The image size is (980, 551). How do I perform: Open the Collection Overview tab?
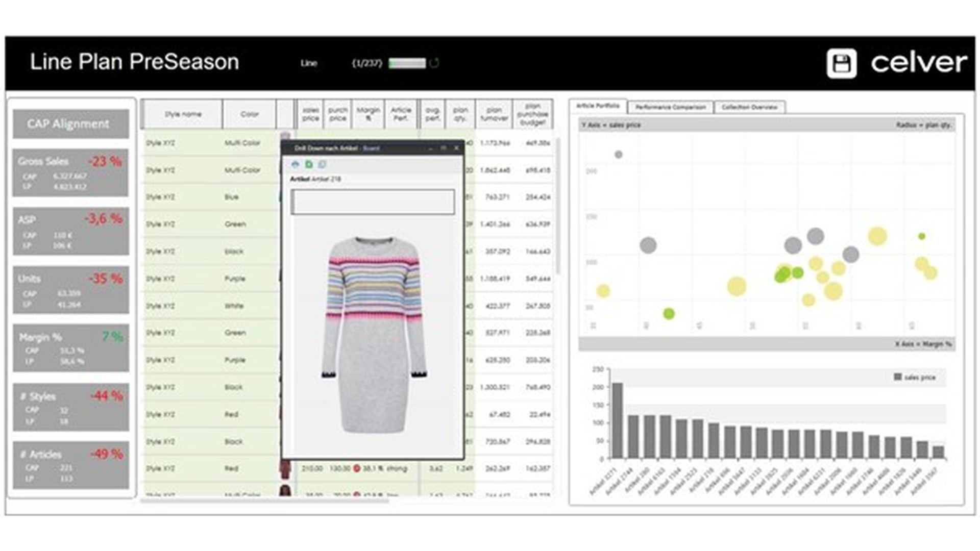click(x=749, y=107)
